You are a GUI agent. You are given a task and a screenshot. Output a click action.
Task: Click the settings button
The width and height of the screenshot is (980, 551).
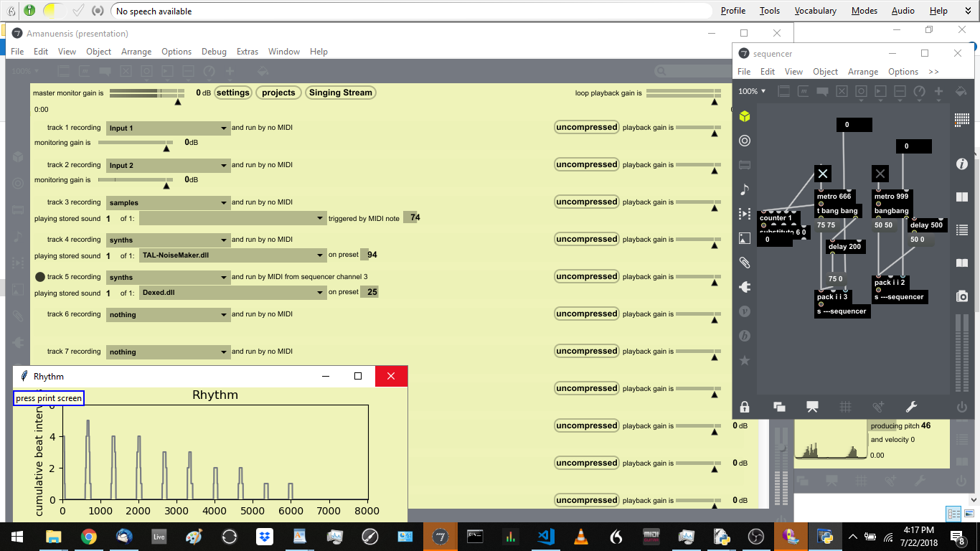tap(233, 93)
